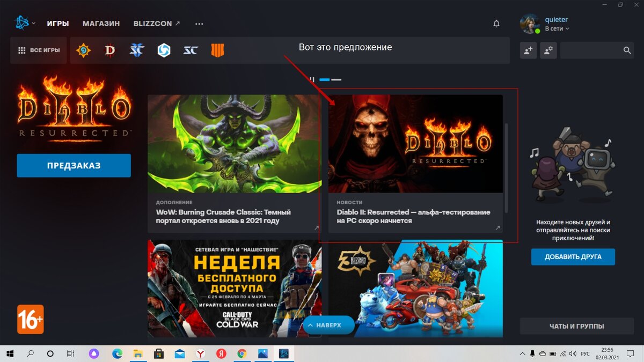This screenshot has height=362, width=644.
Task: Select the Hearthstone game icon
Action: click(x=83, y=50)
